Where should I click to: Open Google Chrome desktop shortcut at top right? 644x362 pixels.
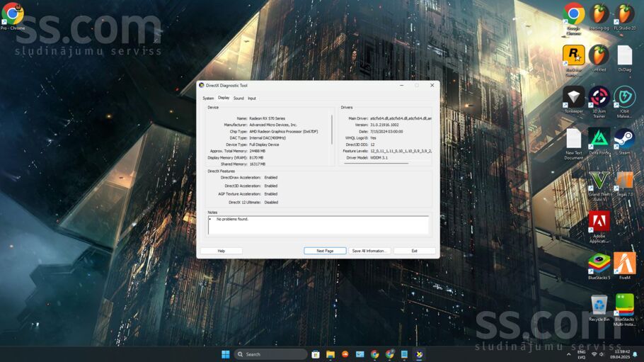574,18
